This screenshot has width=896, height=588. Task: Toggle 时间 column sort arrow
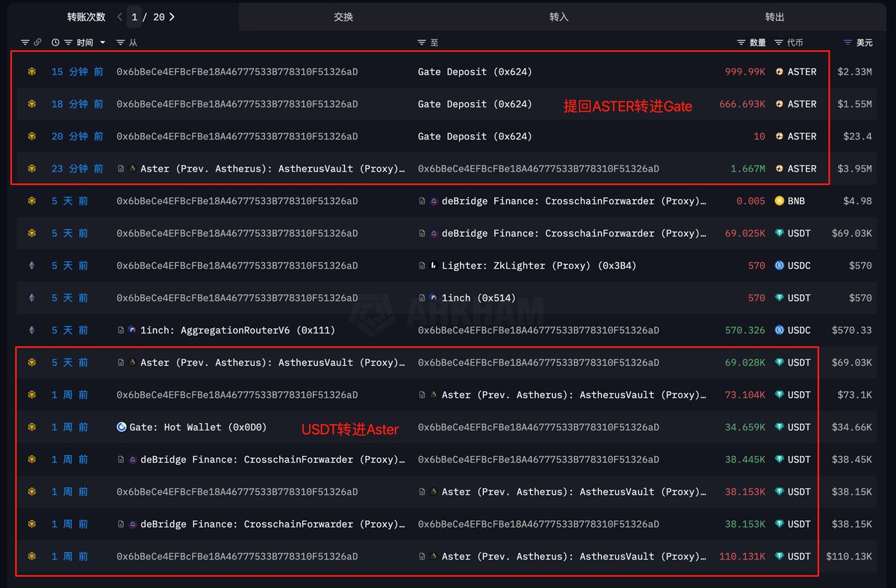click(x=102, y=43)
